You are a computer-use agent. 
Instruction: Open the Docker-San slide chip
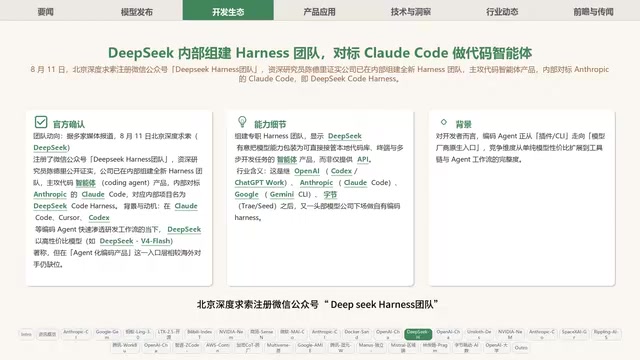[356, 334]
